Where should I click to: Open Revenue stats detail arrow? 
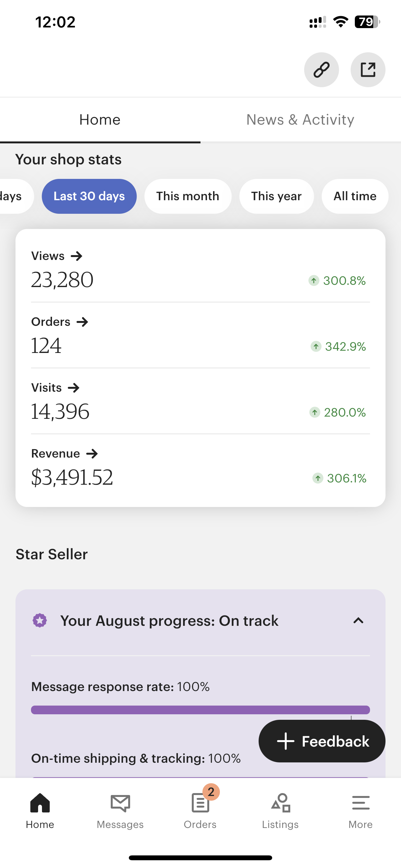coord(92,454)
